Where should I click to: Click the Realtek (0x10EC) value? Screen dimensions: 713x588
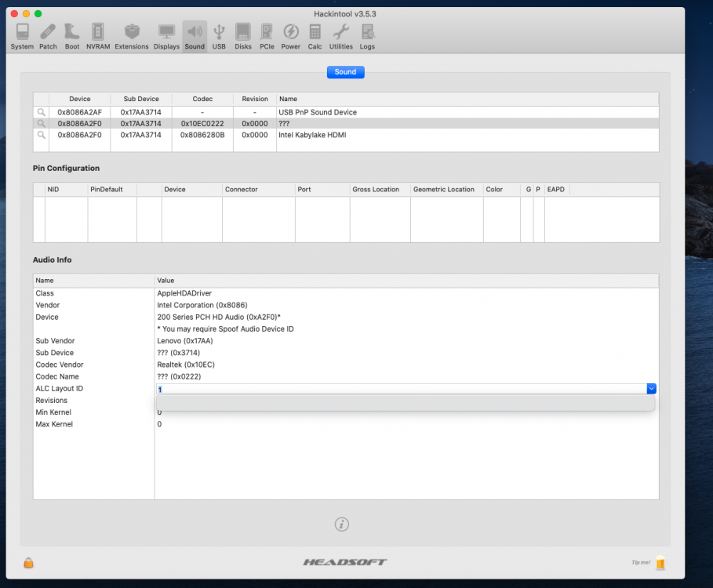186,365
